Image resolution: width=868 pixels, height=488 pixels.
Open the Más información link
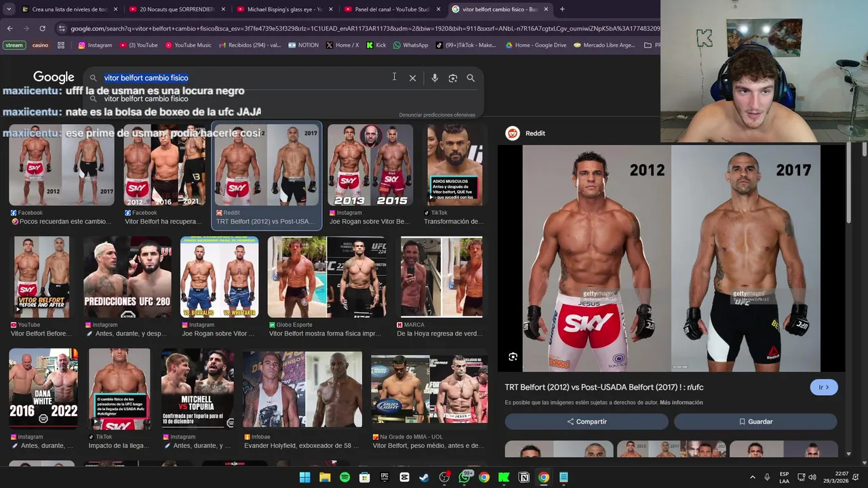click(681, 403)
